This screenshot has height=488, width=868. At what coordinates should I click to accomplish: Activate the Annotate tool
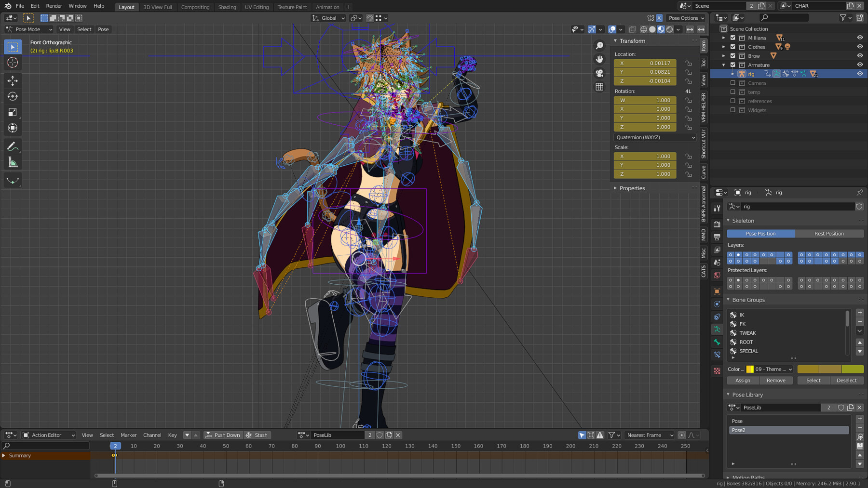(x=13, y=146)
